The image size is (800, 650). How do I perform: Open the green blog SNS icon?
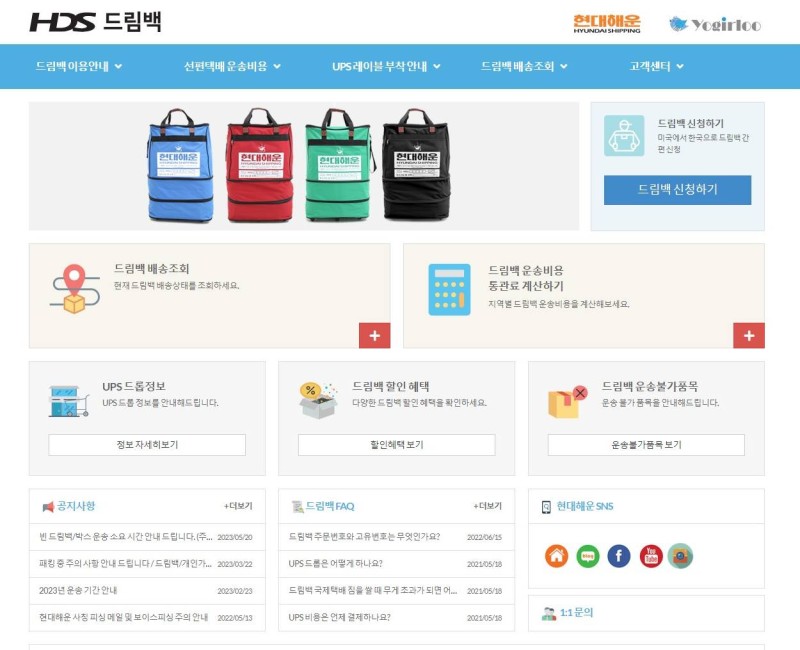[x=588, y=556]
